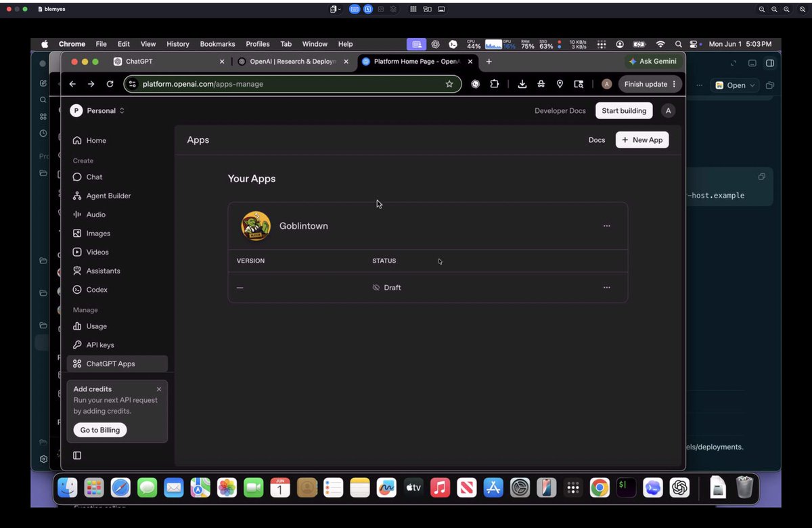The image size is (812, 528).
Task: Open Chrome menu beside Finish update
Action: click(x=674, y=84)
